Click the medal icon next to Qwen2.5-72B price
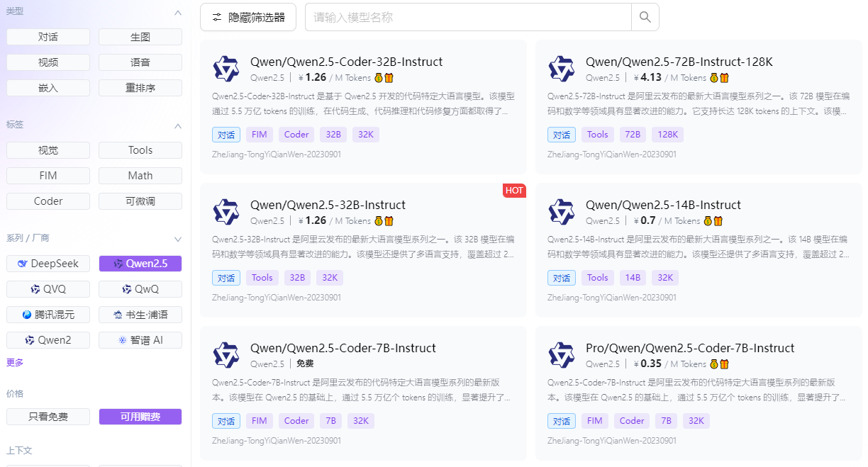Image resolution: width=868 pixels, height=467 pixels. [713, 77]
